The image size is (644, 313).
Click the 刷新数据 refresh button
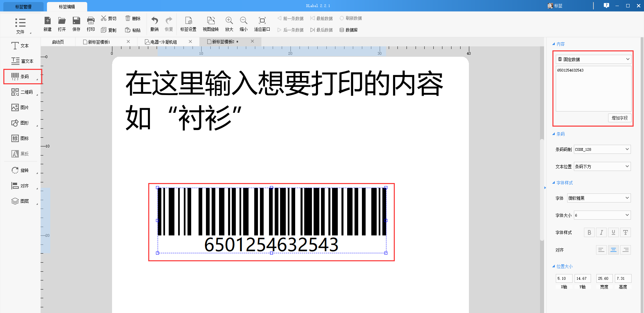(x=351, y=18)
